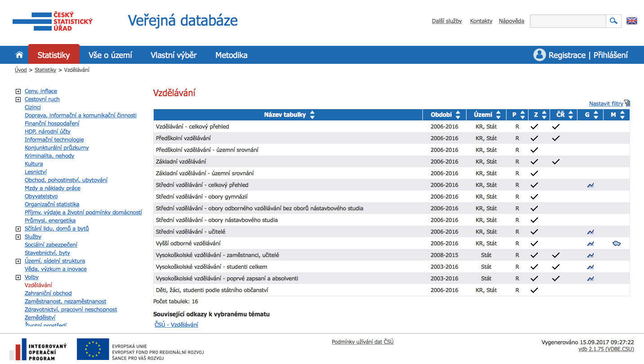Click the ČR checkmark for Základní vzdělávání
Screen dimensions: 644x364
pyautogui.click(x=555, y=162)
